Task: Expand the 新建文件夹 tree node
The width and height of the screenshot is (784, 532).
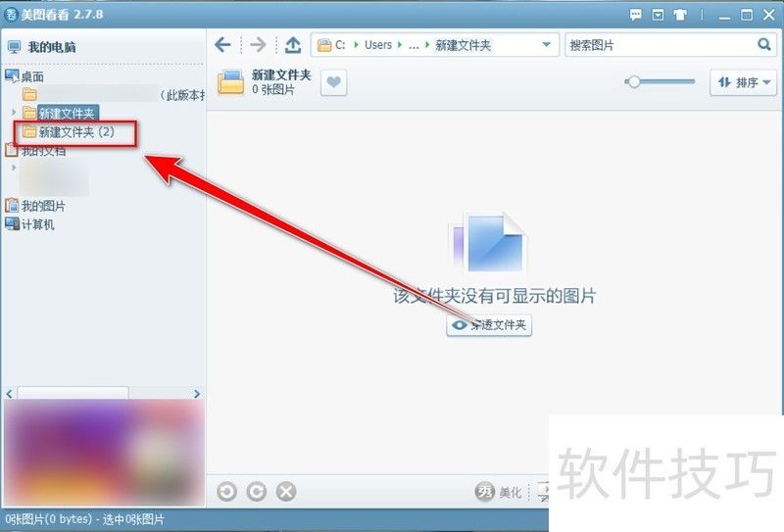Action: point(14,112)
